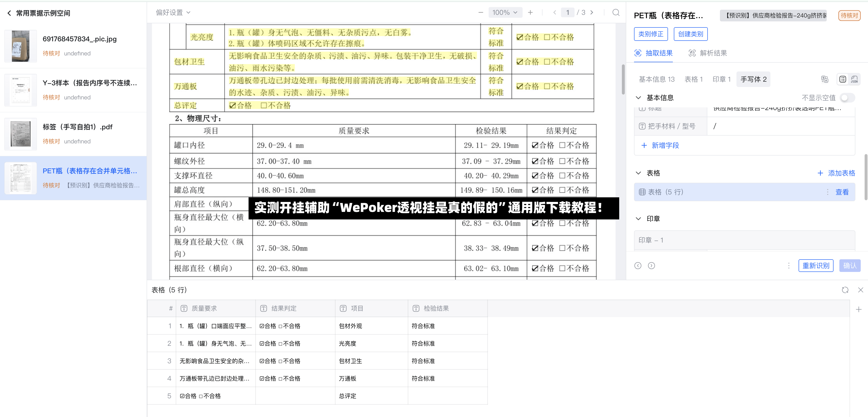868x417 pixels.
Task: Click 项目 column type icon
Action: click(343, 308)
